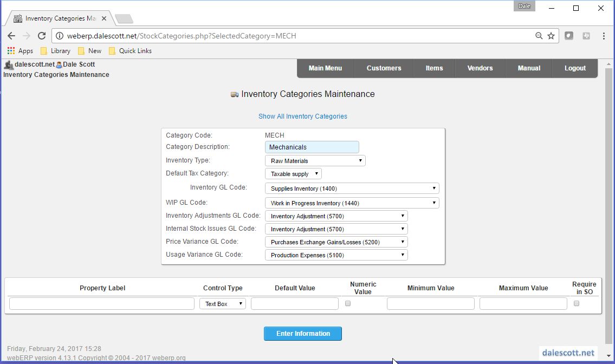Viewport: 615px width, 364px height.
Task: Click the dalescott.net logo in the page corner
Action: point(568,352)
